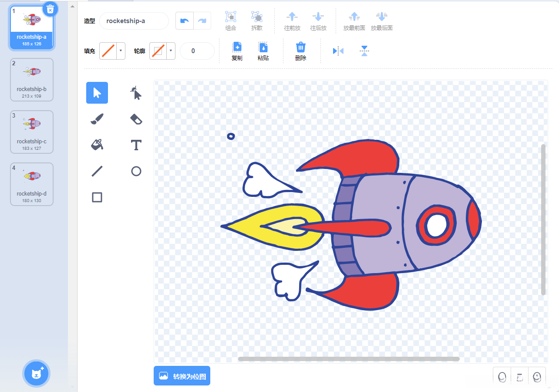Add a new costume with cat button
The width and height of the screenshot is (559, 392).
click(x=37, y=373)
